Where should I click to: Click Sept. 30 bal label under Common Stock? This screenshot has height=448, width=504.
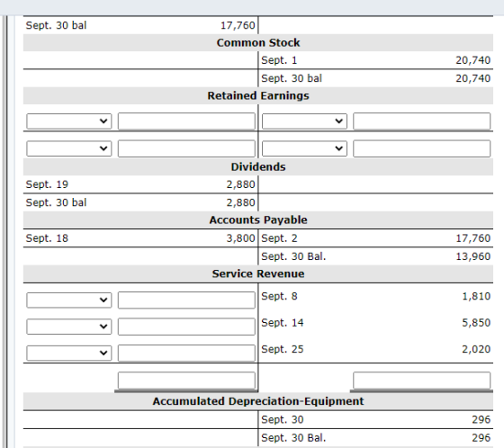292,78
